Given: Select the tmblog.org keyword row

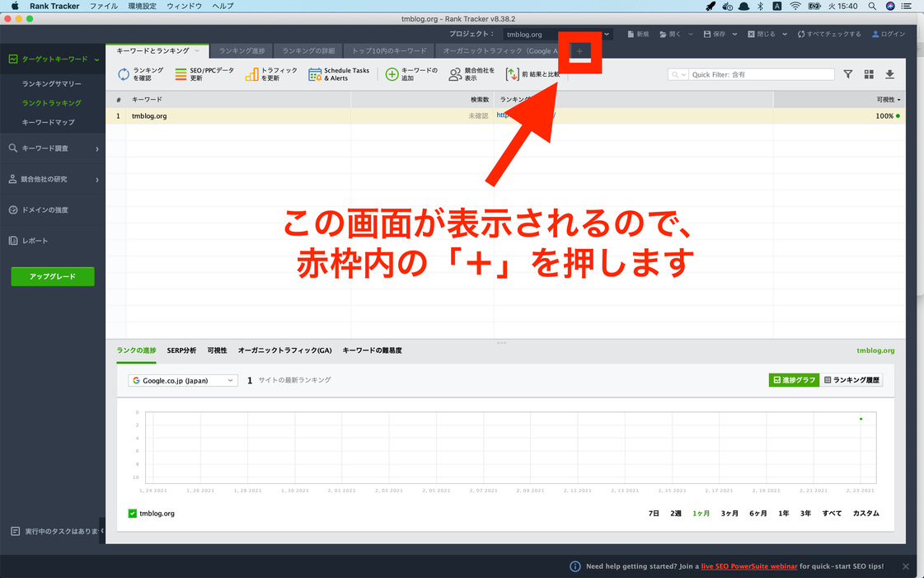Looking at the screenshot, I should [x=505, y=116].
